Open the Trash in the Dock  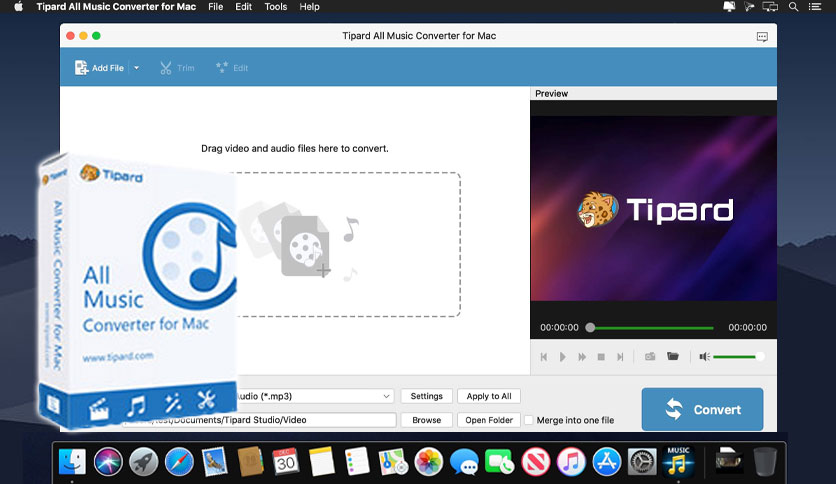pyautogui.click(x=765, y=461)
